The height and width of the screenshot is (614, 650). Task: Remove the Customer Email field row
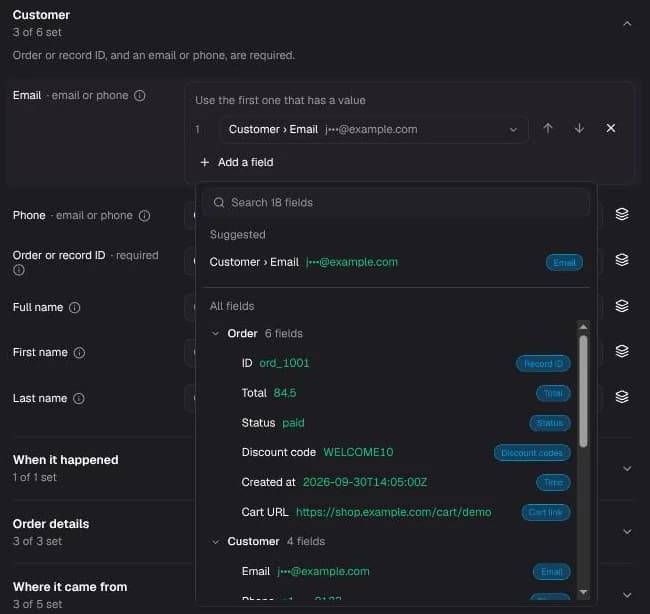pyautogui.click(x=611, y=129)
